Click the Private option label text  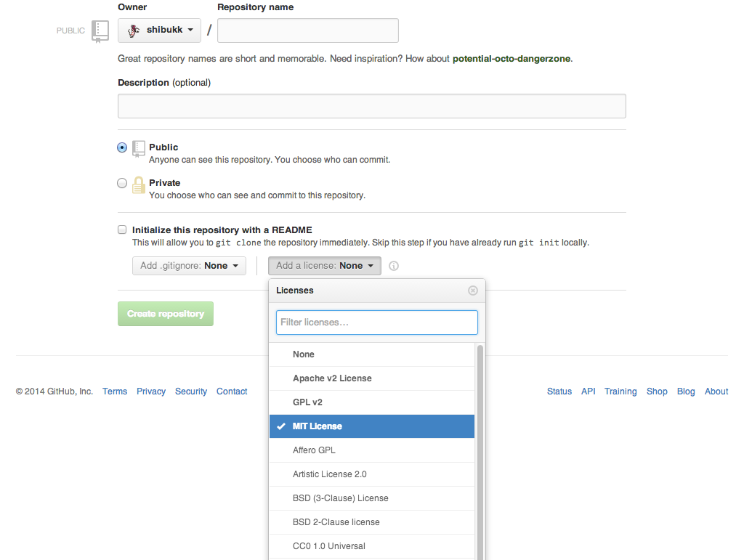click(x=165, y=183)
